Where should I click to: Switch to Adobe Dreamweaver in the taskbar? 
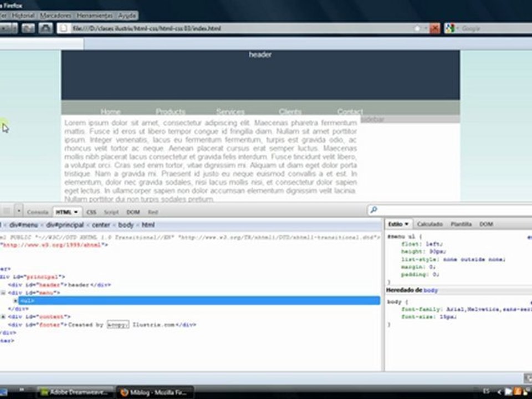click(x=75, y=392)
